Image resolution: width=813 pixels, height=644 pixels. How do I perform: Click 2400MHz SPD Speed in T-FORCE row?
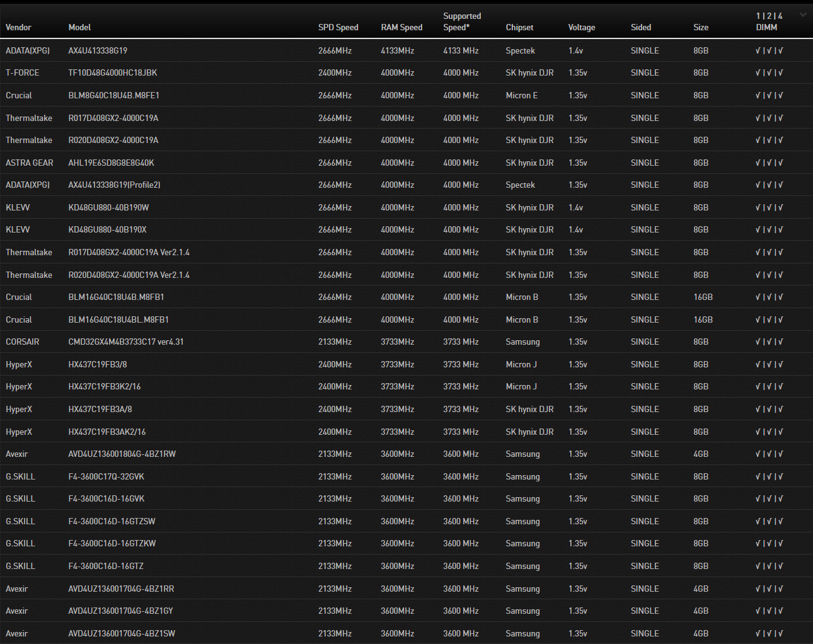click(x=335, y=72)
